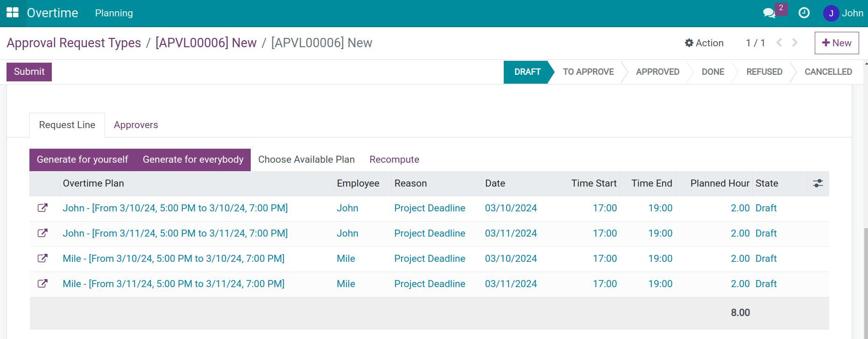Select the CANCELLED status stage
Viewport: 868px width, 339px height.
click(x=828, y=72)
